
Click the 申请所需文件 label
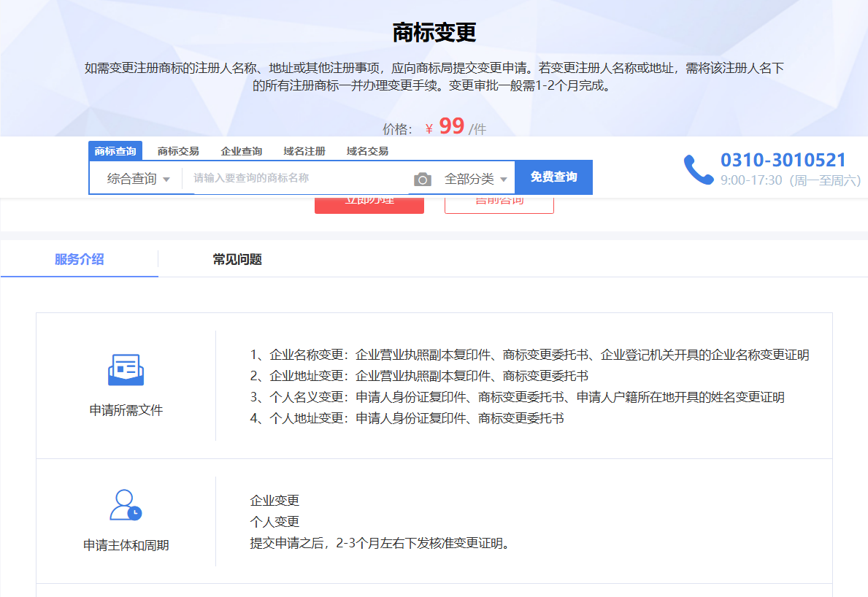(x=126, y=410)
